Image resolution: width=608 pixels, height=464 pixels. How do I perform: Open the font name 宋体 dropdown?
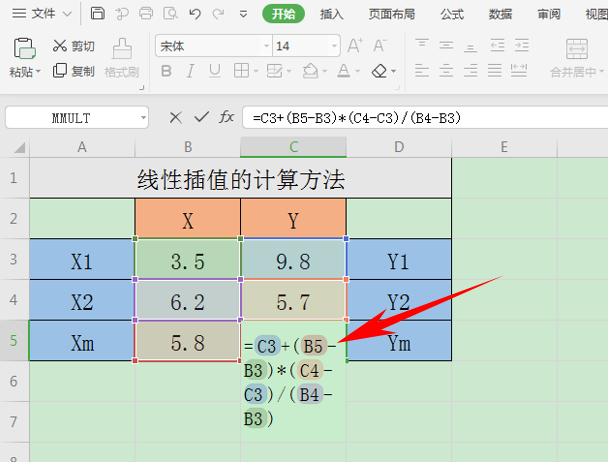coord(266,46)
